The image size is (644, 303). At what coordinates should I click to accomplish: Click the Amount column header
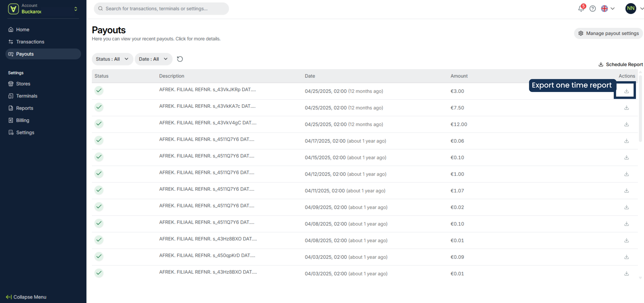[459, 76]
